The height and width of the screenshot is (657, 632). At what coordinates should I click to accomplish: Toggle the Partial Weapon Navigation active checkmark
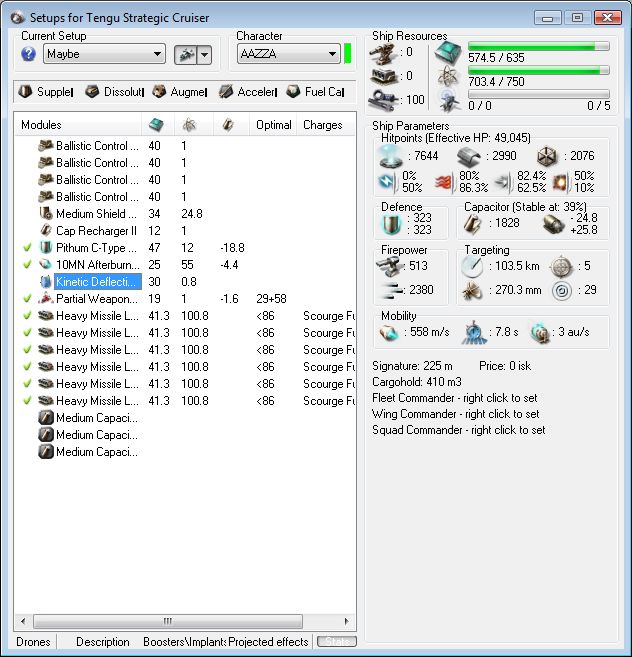tap(27, 299)
